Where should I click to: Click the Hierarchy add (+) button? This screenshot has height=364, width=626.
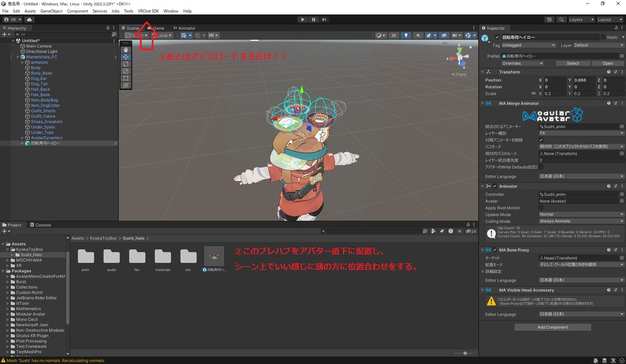(x=6, y=35)
